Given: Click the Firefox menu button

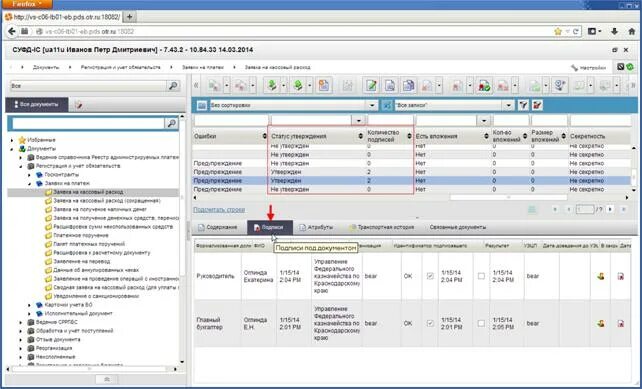Looking at the screenshot, I should tap(27, 4).
